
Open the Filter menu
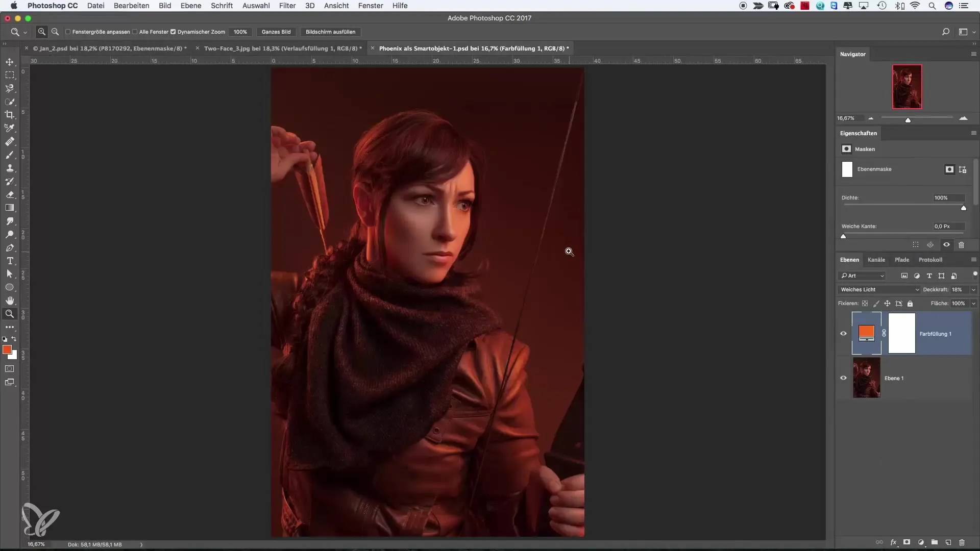pyautogui.click(x=287, y=6)
